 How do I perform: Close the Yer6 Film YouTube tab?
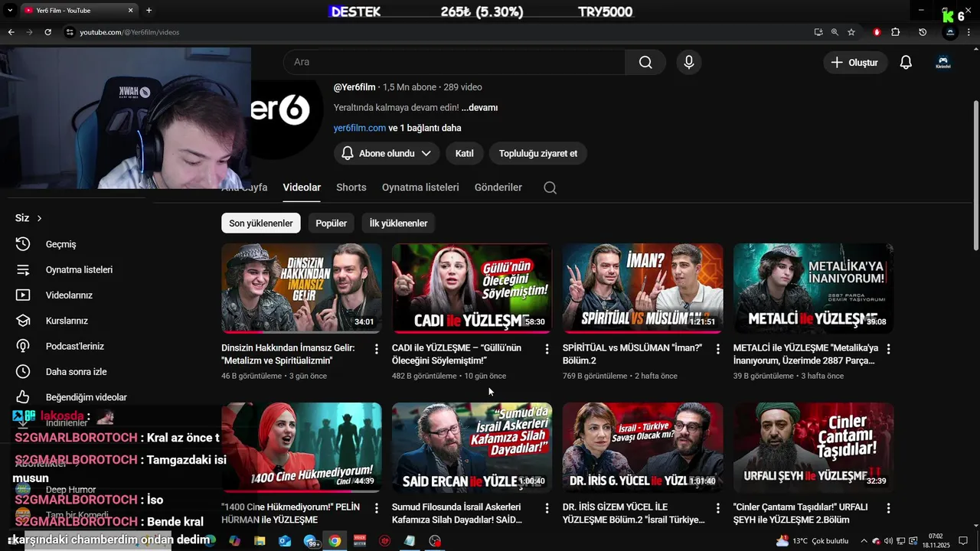click(130, 10)
